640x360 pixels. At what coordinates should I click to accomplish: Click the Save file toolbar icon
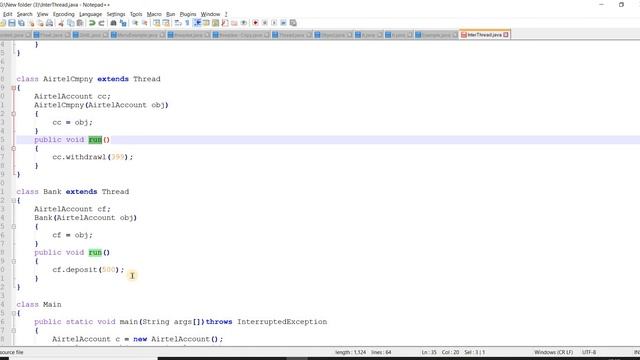click(12, 23)
